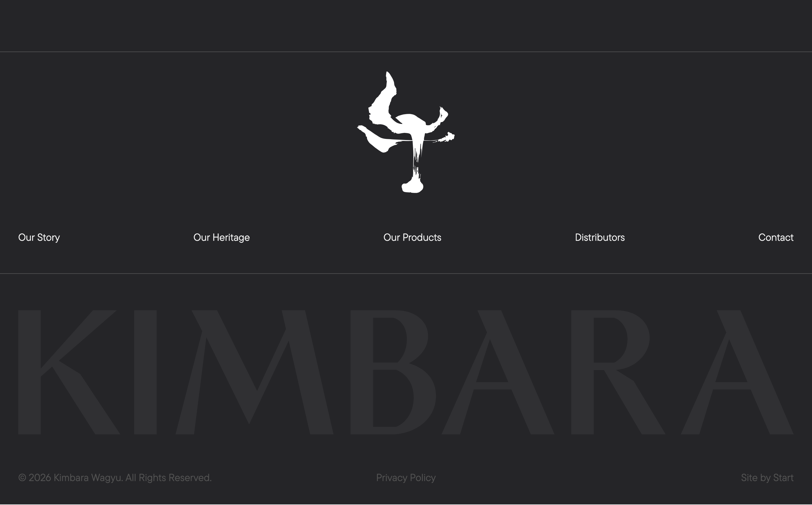Click first letter R of KIMBARA wordmark
The height and width of the screenshot is (505, 812).
pyautogui.click(x=618, y=372)
